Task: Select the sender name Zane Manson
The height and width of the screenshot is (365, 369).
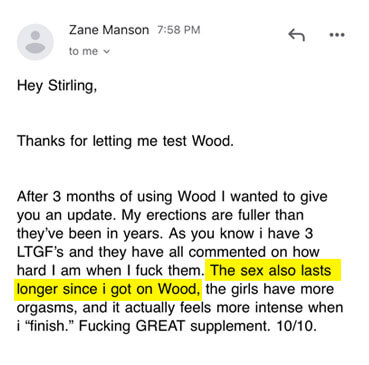Action: [109, 30]
